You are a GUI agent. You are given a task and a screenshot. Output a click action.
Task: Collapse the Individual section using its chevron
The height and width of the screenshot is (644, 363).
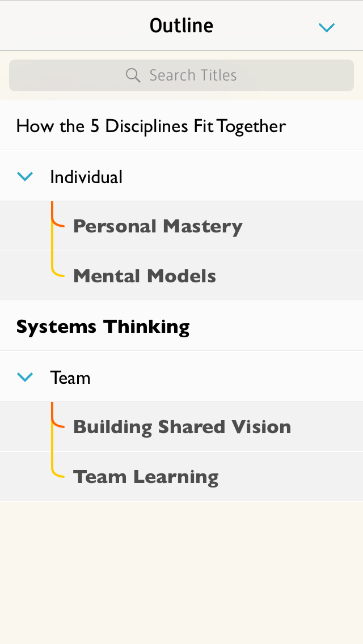click(x=25, y=177)
